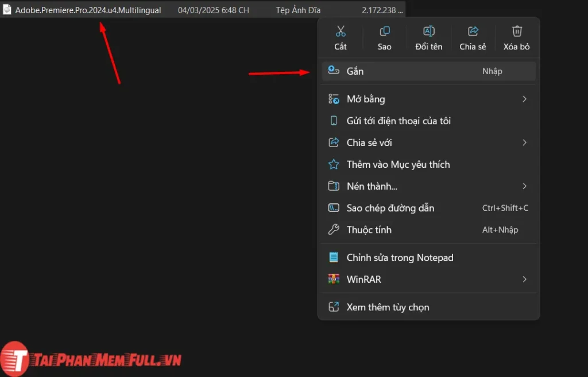
Task: Click the star icon for Thêm vào Mục yêu thích
Action: coord(334,164)
